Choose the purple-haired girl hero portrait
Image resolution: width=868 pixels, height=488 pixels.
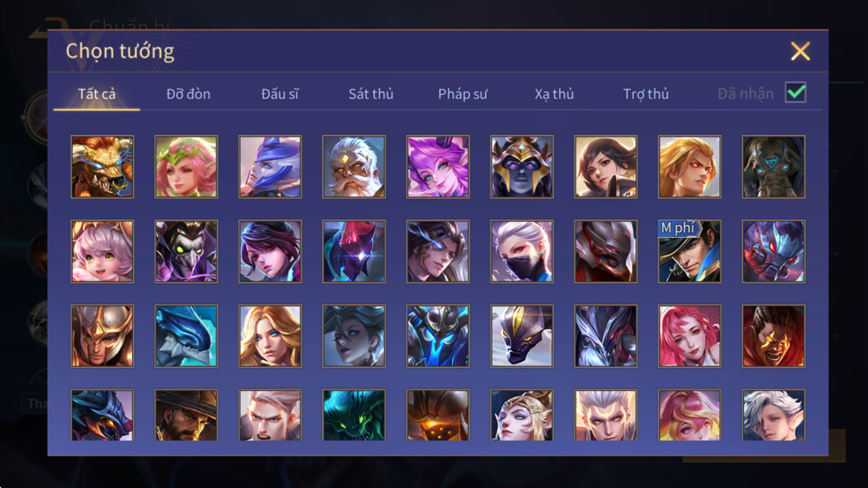click(x=438, y=166)
